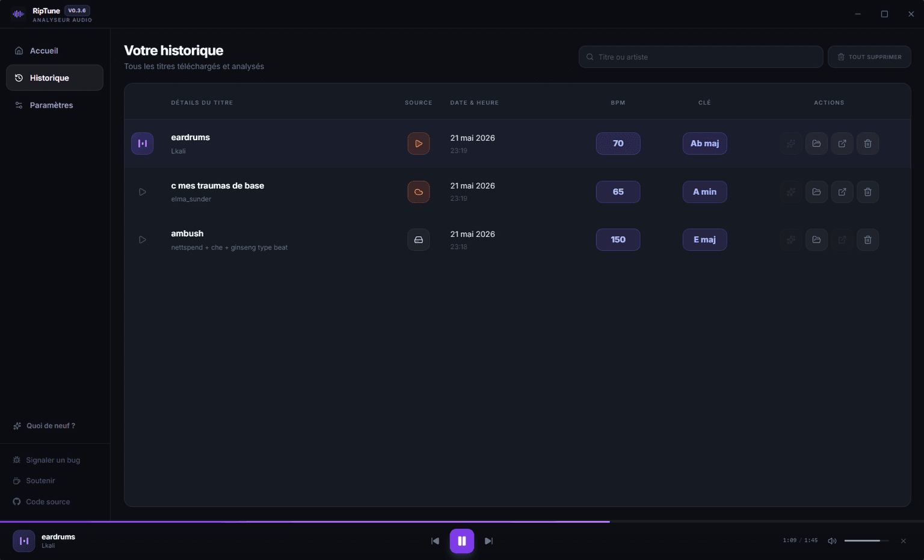This screenshot has height=560, width=924.
Task: Skip to the previous track
Action: (435, 541)
